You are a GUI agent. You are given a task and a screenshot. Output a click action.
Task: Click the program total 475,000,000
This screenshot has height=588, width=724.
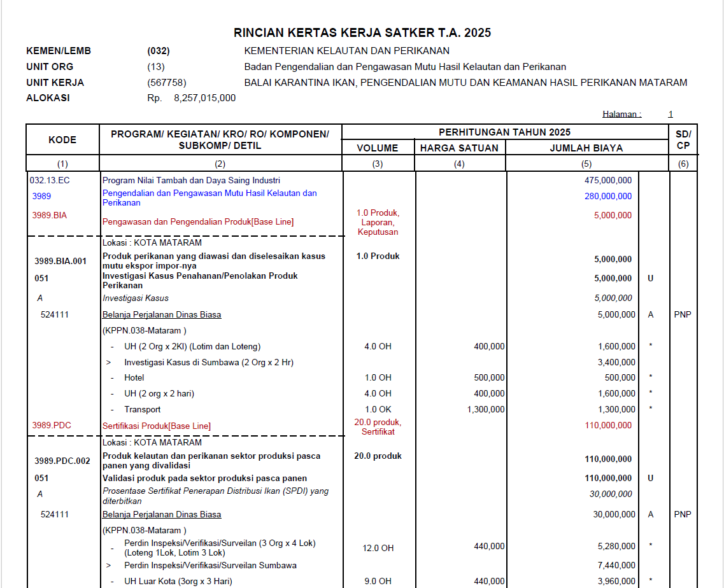608,181
